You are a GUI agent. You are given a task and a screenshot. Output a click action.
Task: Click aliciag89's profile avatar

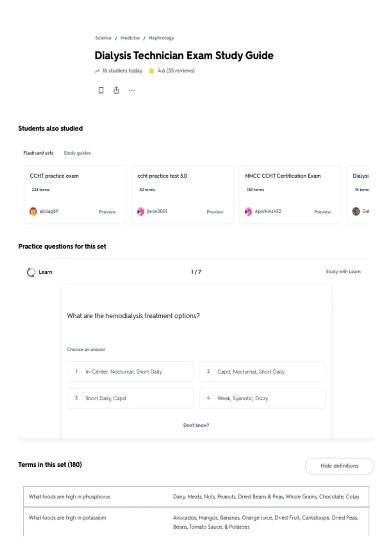tap(33, 211)
